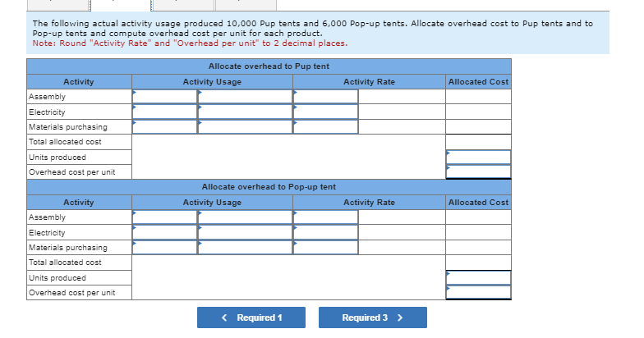
Task: Click 'Units produced' label in Pop-up tent table
Action: 57,277
